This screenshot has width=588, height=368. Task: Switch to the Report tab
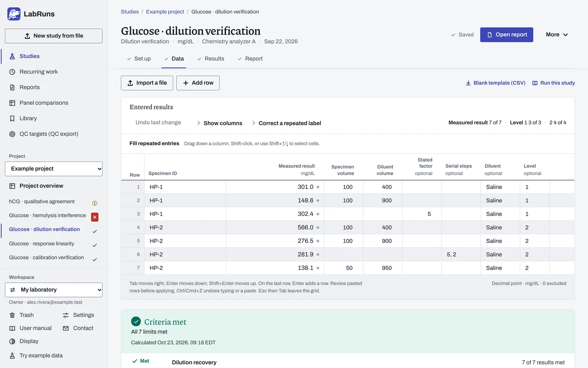click(250, 59)
